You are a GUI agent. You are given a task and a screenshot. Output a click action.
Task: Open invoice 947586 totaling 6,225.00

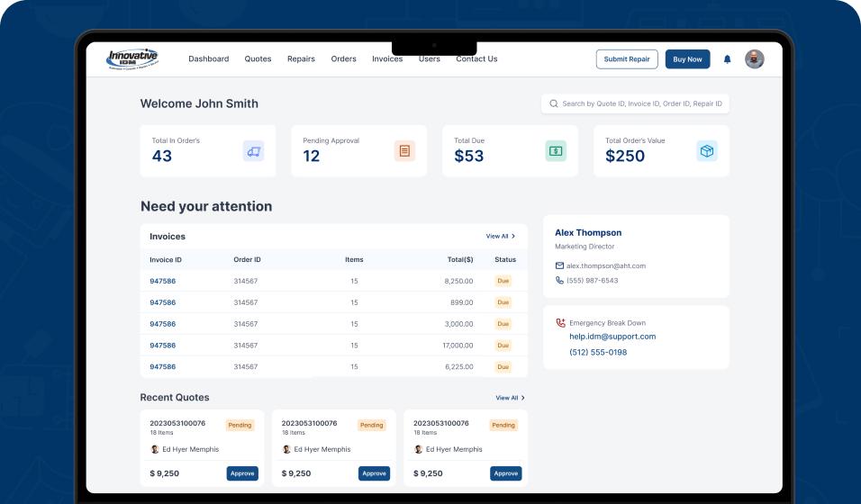click(162, 366)
